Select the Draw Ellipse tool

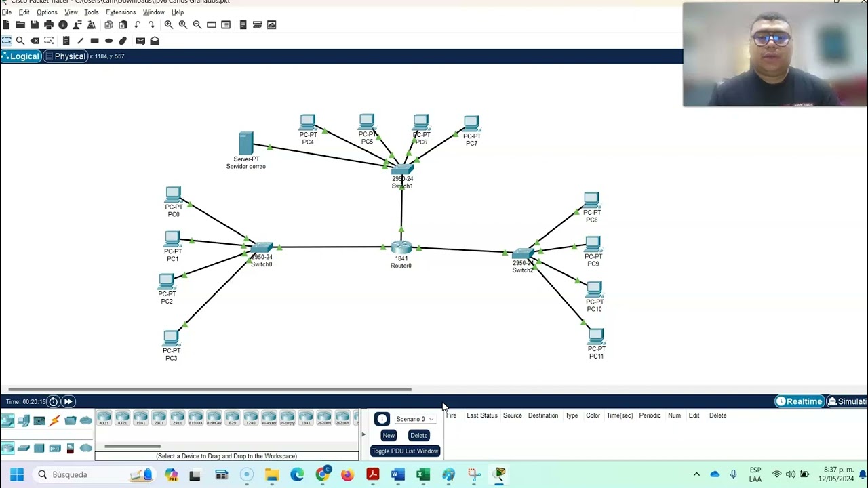(108, 41)
